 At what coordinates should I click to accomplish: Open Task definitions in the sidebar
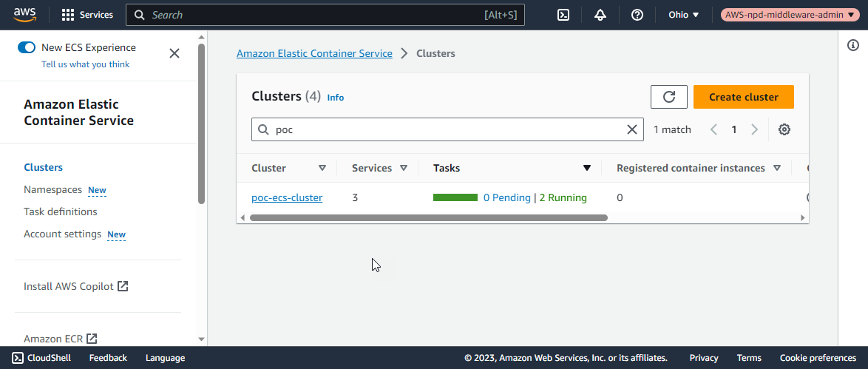pyautogui.click(x=61, y=211)
